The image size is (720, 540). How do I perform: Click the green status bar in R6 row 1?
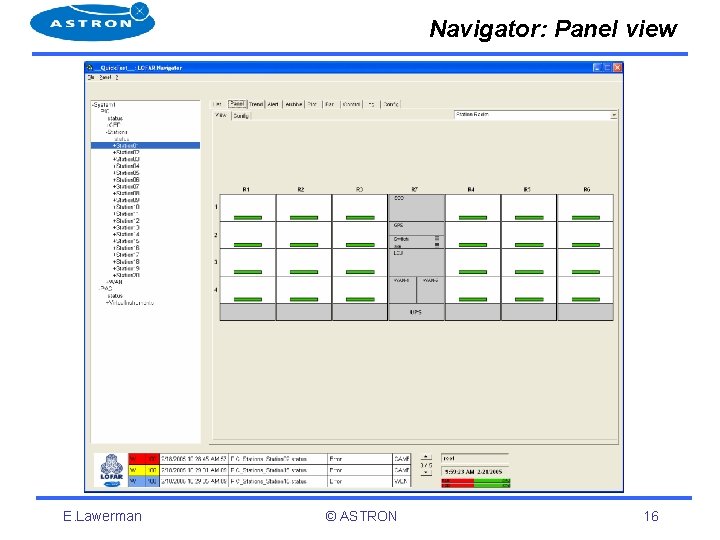(586, 218)
